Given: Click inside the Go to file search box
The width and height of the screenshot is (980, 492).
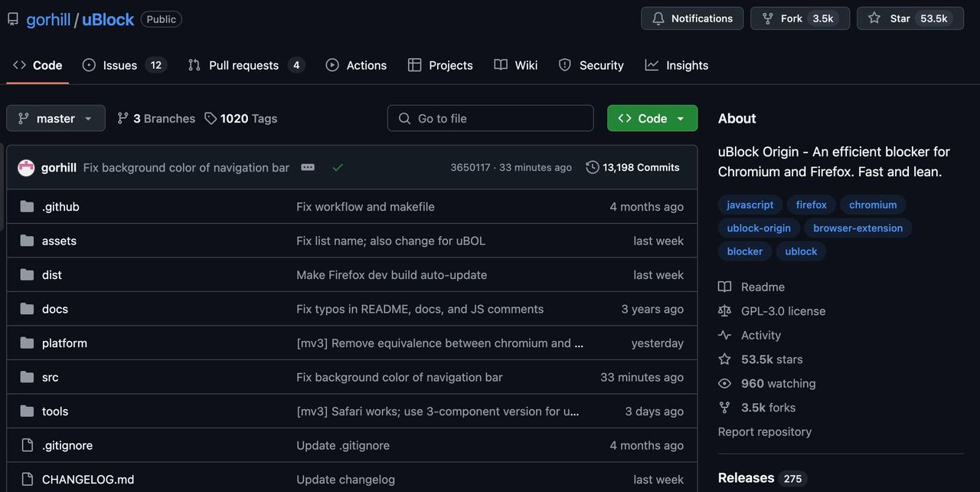Looking at the screenshot, I should coord(490,118).
